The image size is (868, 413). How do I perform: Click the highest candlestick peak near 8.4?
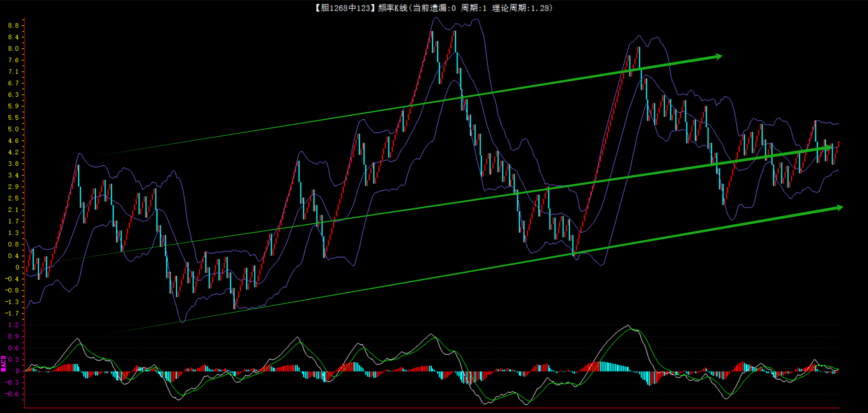pyautogui.click(x=454, y=32)
